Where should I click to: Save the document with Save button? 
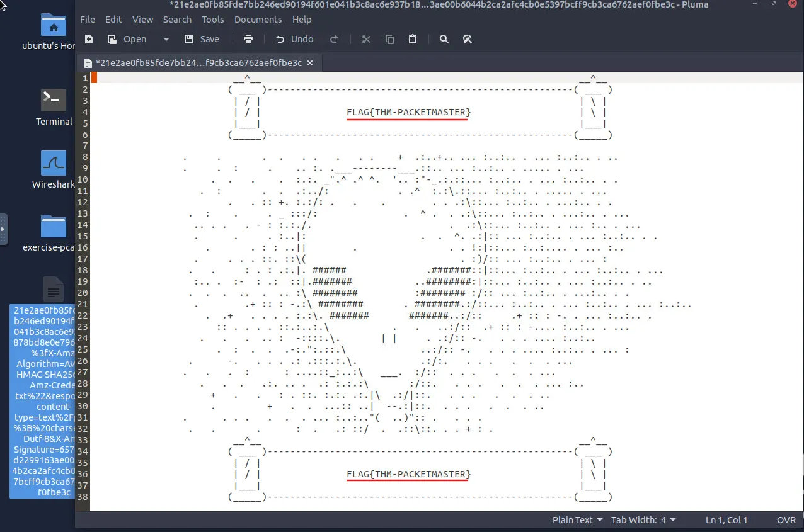pyautogui.click(x=202, y=39)
